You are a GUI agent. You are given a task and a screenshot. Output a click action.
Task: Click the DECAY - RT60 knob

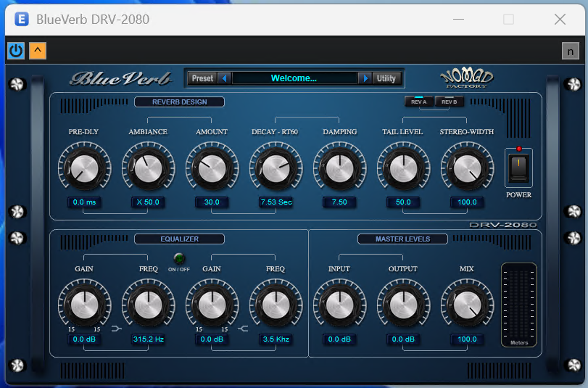tap(276, 168)
